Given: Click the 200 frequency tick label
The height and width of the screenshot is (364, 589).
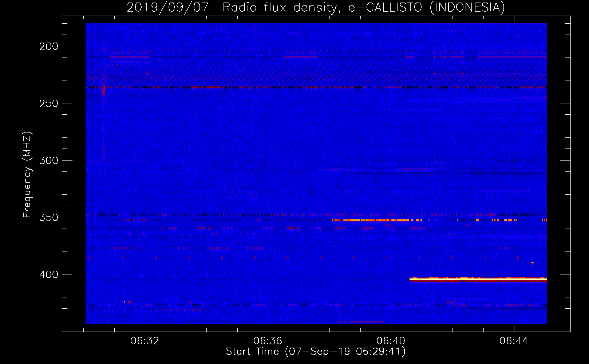Looking at the screenshot, I should pos(49,46).
